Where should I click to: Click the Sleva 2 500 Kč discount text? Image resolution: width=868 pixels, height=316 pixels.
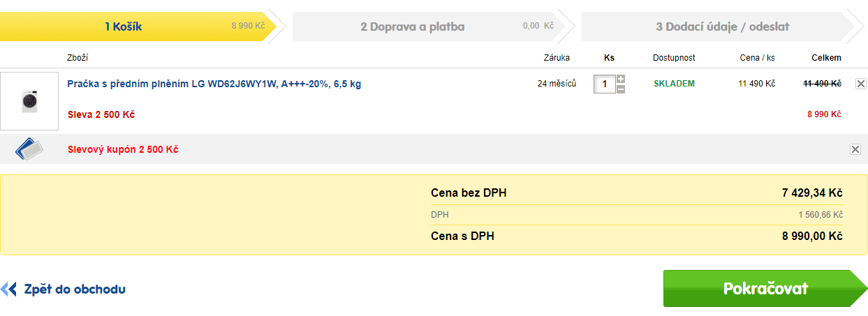(101, 114)
